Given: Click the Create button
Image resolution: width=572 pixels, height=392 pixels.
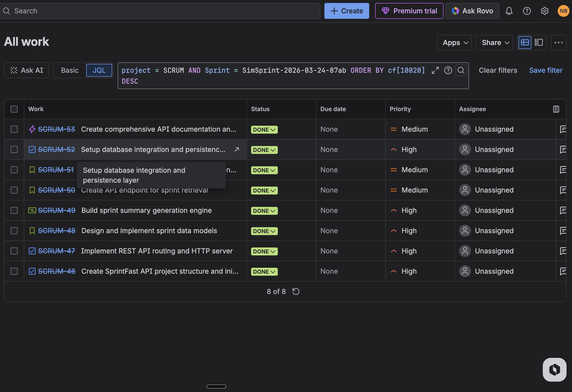Looking at the screenshot, I should pos(347,11).
